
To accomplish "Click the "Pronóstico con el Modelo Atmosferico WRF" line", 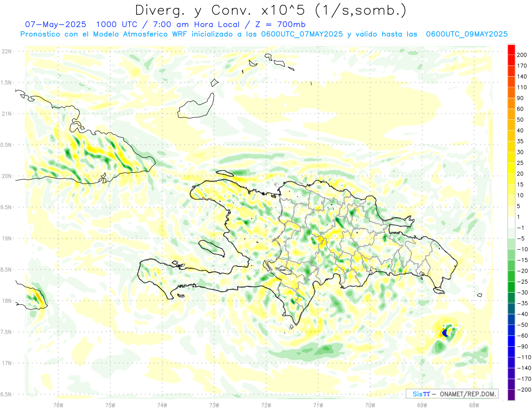I will tap(105, 34).
